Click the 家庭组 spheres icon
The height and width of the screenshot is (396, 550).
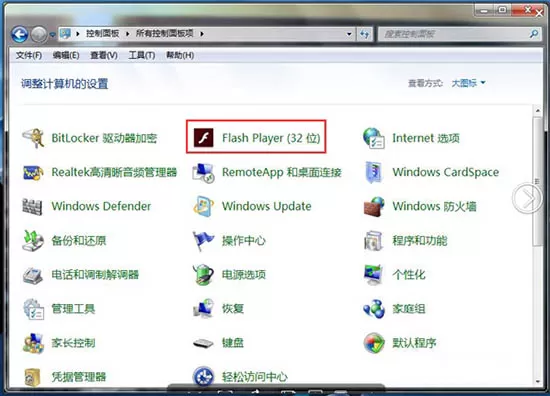[x=374, y=309]
